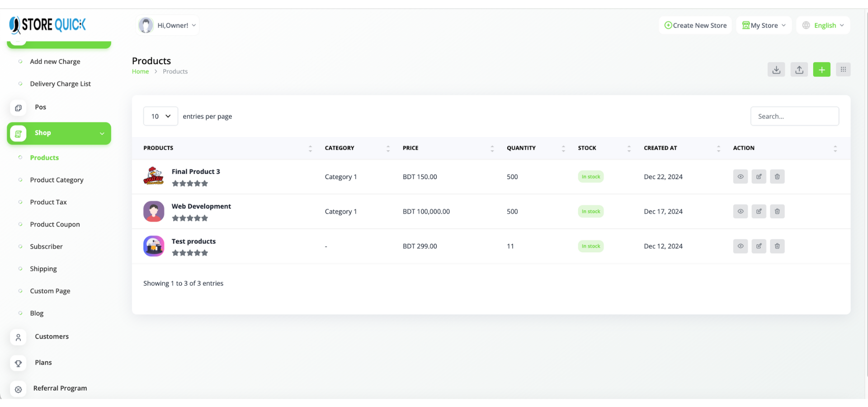Click the download/import icon above the table

(x=776, y=70)
